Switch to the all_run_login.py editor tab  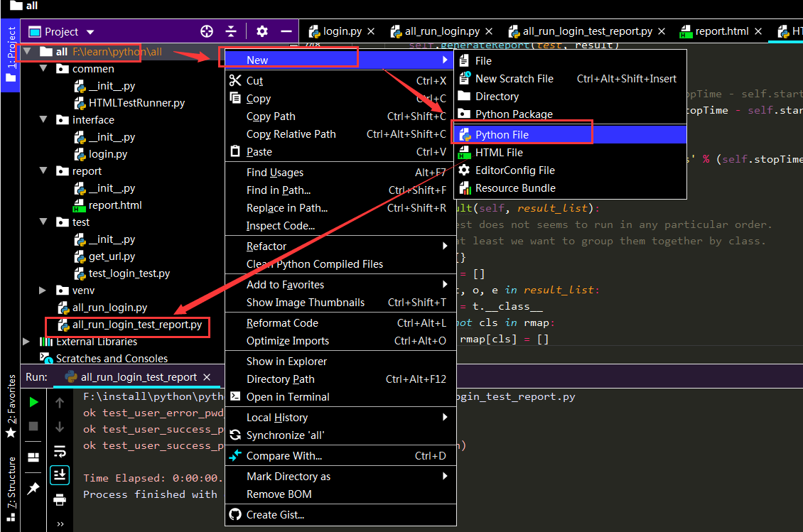click(x=442, y=31)
